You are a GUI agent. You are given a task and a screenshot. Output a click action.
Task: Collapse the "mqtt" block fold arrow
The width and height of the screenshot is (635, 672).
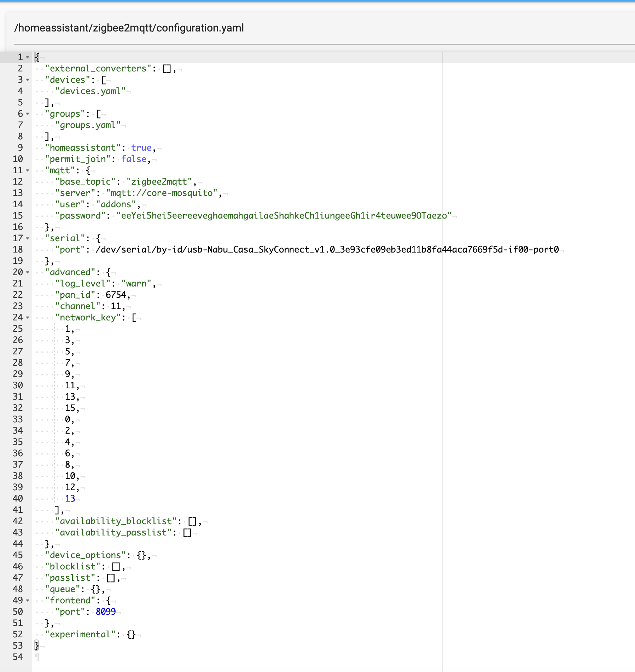click(28, 170)
